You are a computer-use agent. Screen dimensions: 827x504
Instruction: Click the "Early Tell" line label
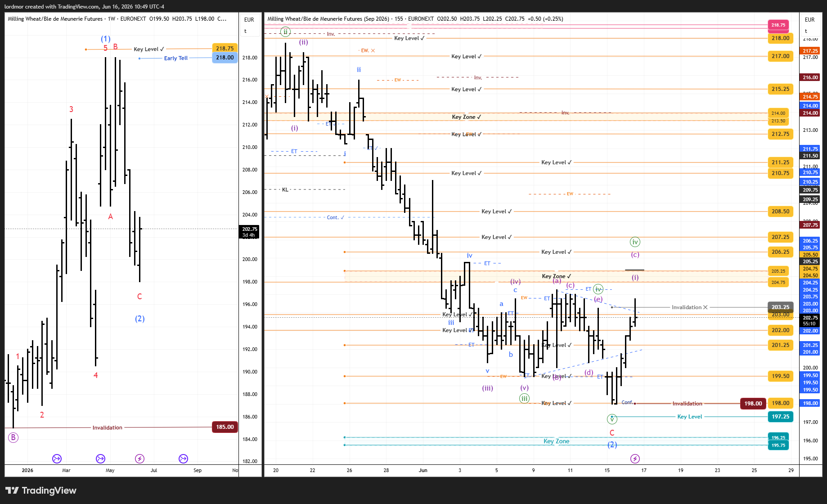176,58
